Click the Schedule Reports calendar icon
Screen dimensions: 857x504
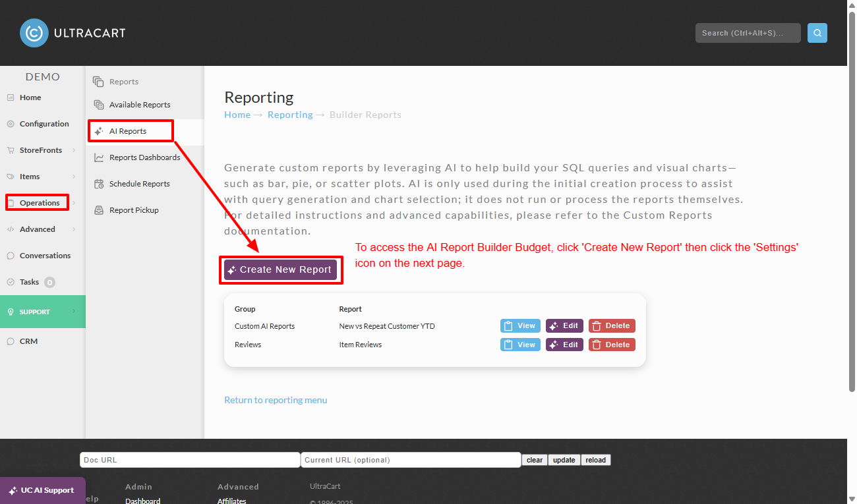99,184
